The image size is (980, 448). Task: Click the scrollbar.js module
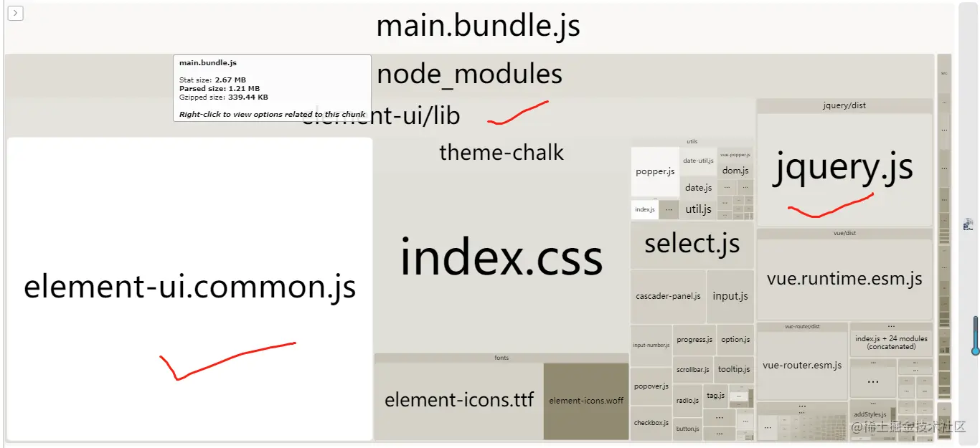(x=693, y=370)
